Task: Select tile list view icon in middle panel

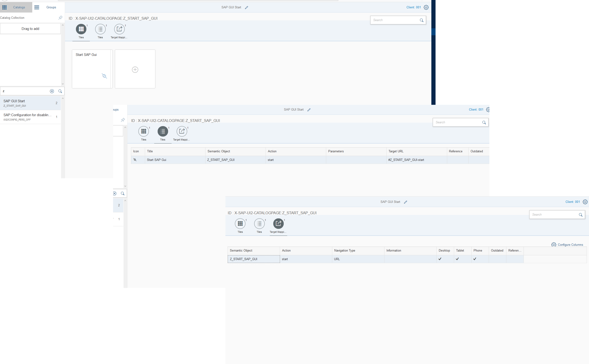Action: (x=163, y=131)
